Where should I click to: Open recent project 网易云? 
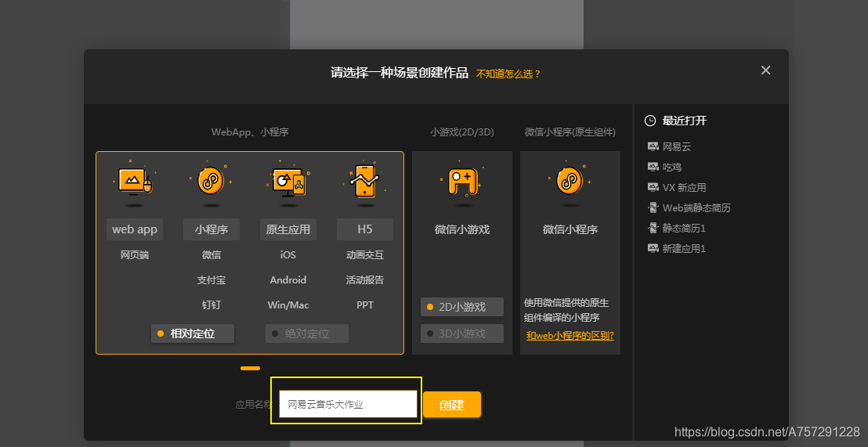pos(677,146)
